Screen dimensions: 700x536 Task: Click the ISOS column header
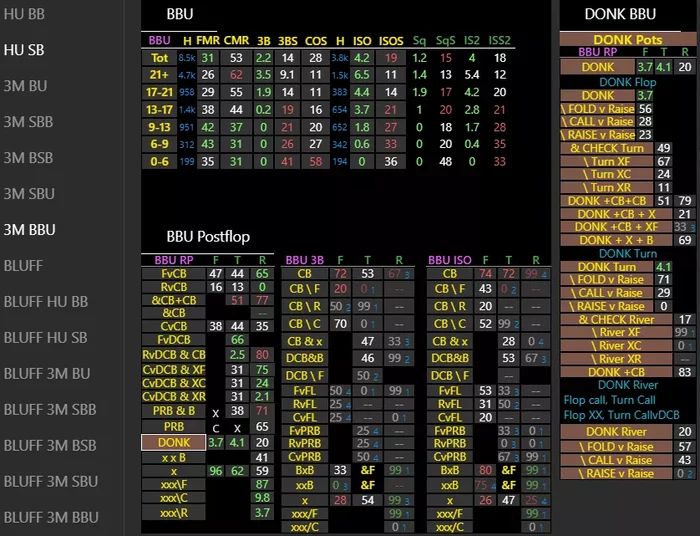(391, 41)
